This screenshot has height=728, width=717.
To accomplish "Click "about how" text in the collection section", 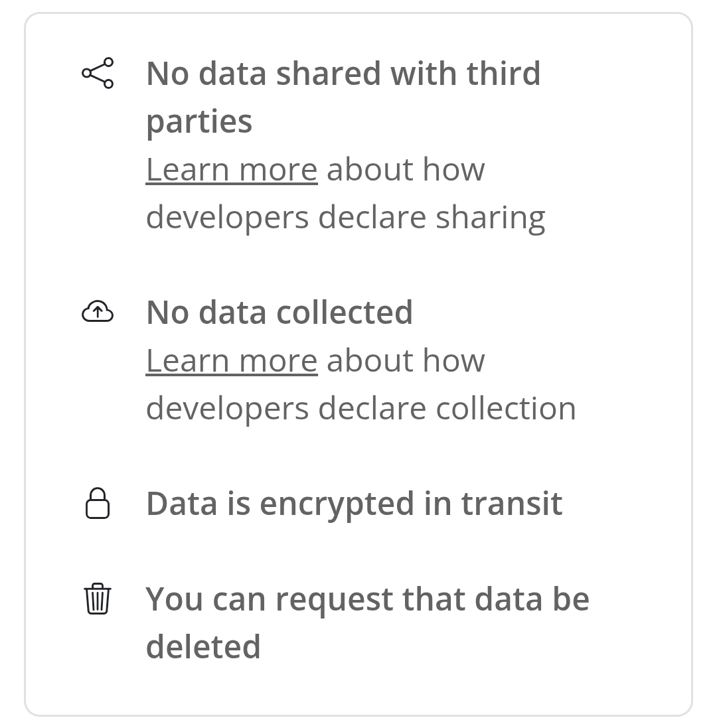I will 406,361.
